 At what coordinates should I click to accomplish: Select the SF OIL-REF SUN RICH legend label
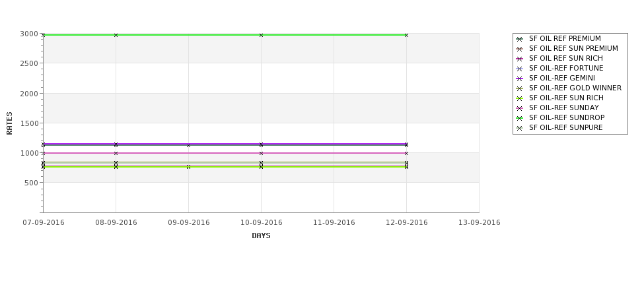pos(566,98)
